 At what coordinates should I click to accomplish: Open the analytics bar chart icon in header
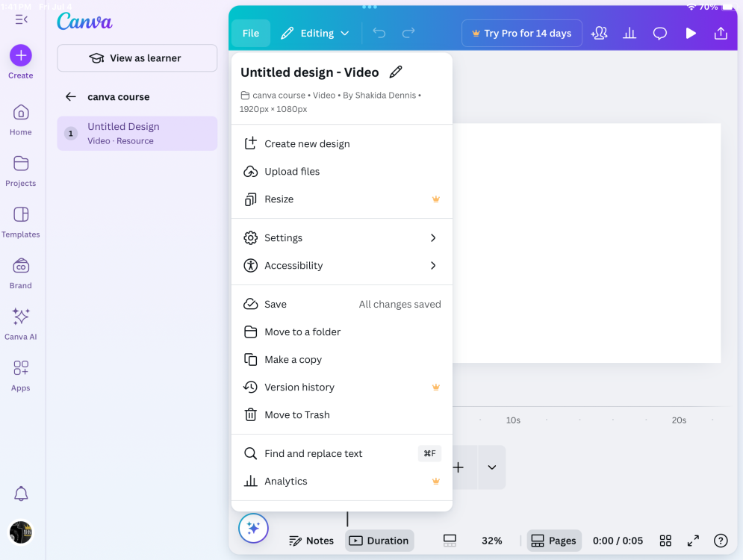pos(629,34)
